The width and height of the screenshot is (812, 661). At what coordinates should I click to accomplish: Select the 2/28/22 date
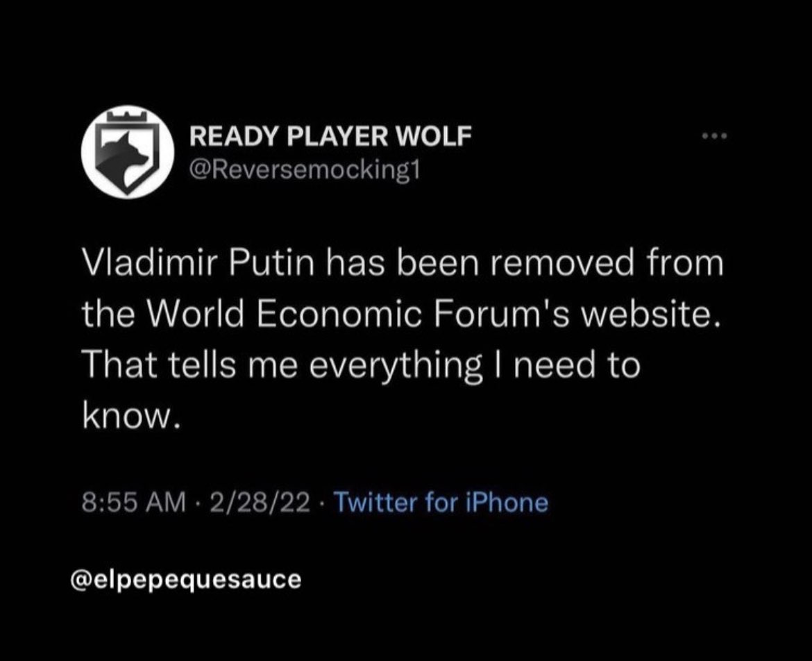tap(260, 503)
